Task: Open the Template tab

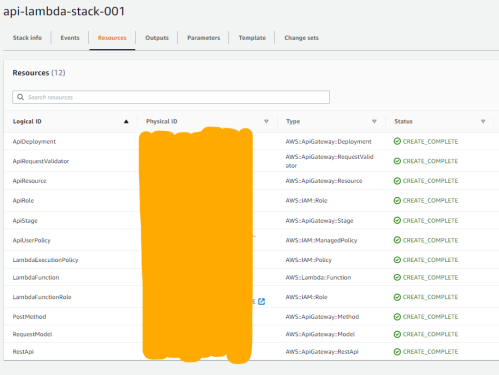Action: (252, 38)
